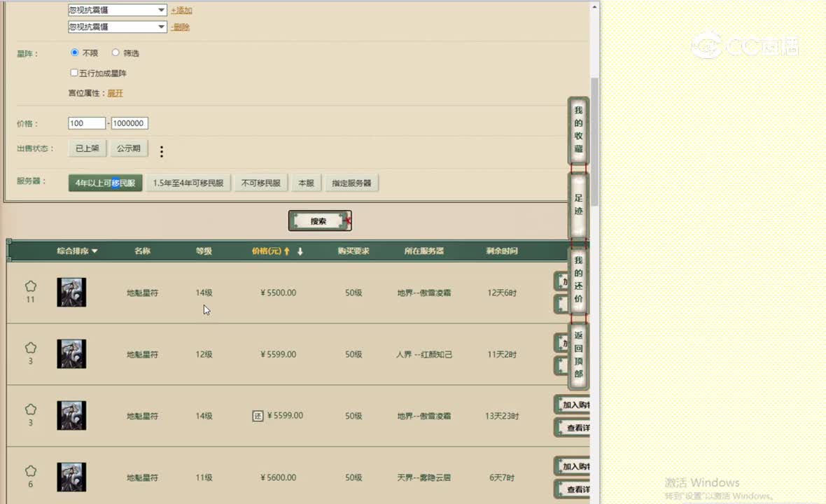Click the minimum price field showing 100
Screen dimensions: 826x504
point(87,123)
